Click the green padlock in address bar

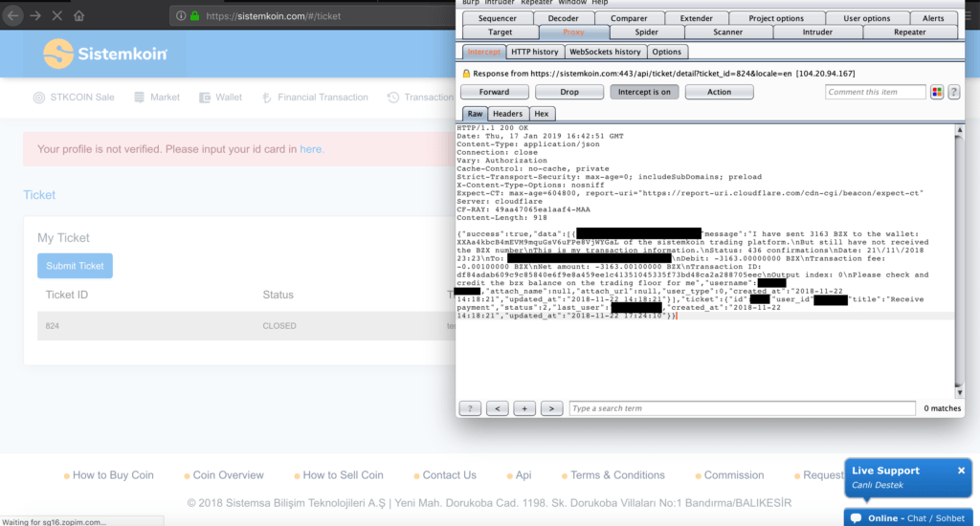[194, 16]
